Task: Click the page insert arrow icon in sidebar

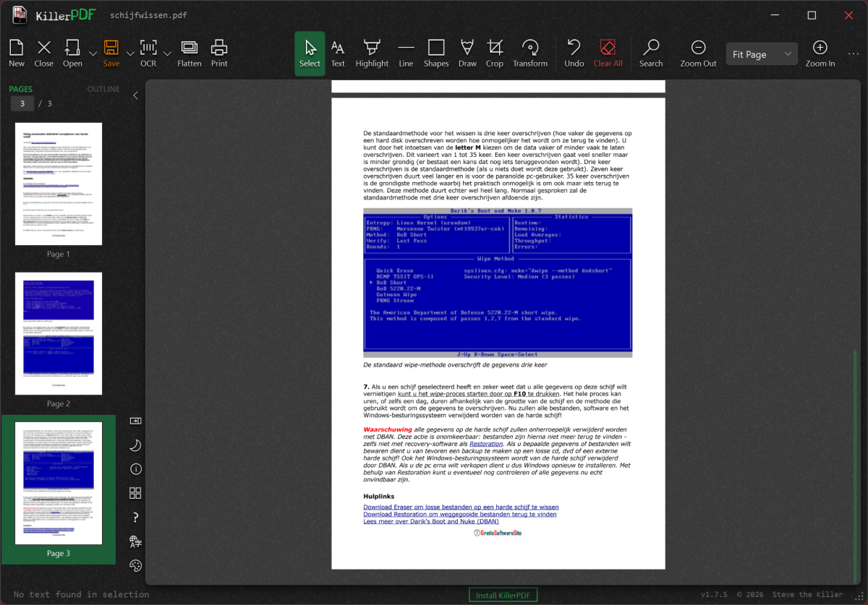Action: [135, 421]
